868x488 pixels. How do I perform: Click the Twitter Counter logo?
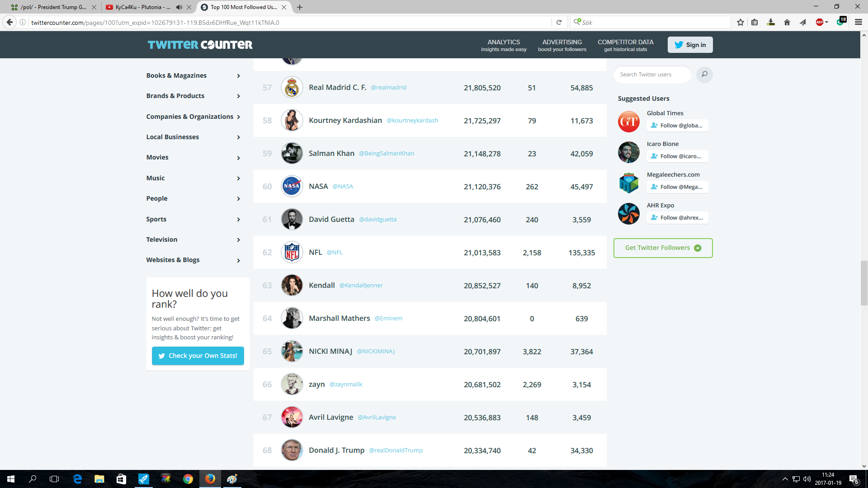click(200, 45)
